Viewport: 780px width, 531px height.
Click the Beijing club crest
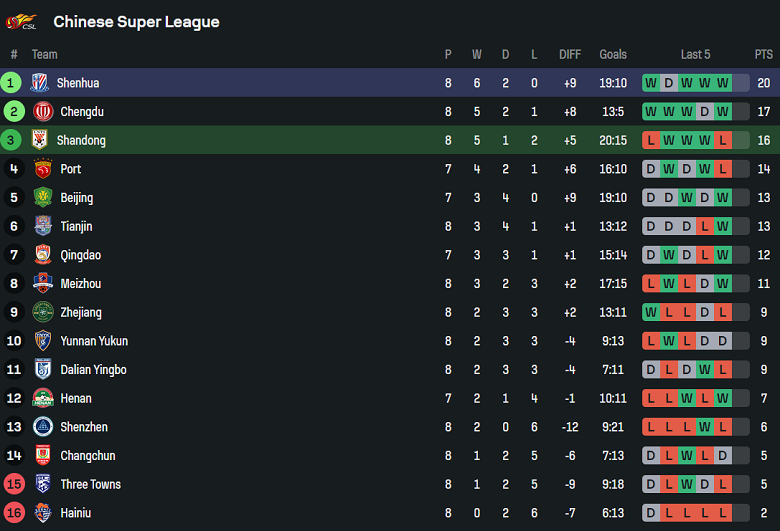click(x=43, y=198)
